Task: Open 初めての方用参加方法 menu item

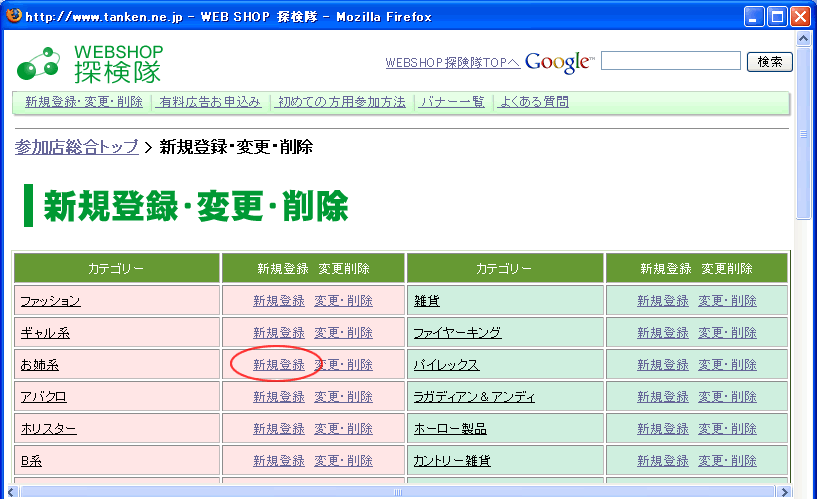Action: 342,102
